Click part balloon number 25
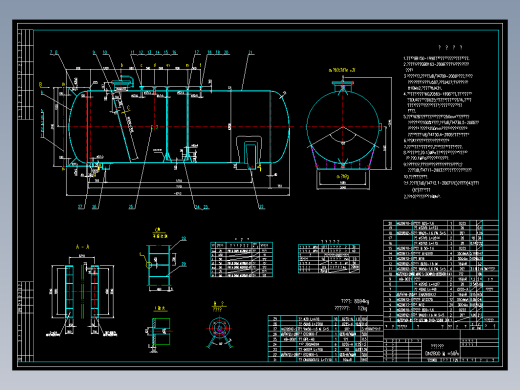Viewport: 520px width, 390px height. [131, 207]
